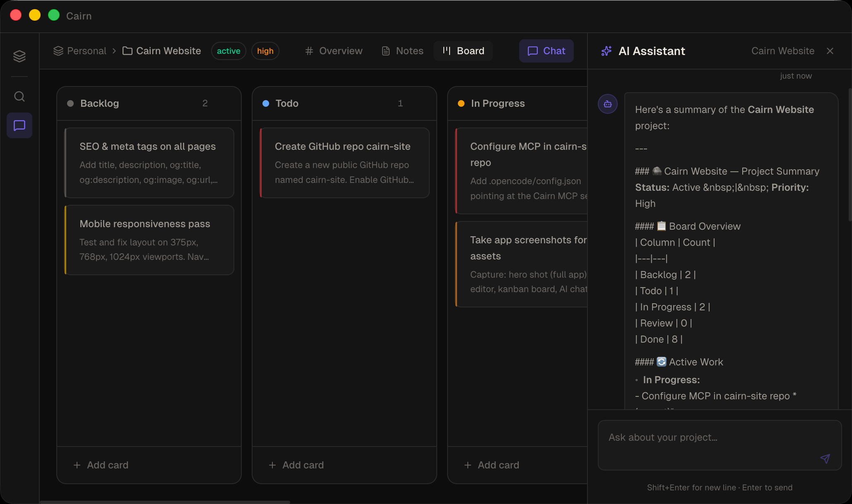This screenshot has width=852, height=504.
Task: Click the chat panel vertical scrollbar
Action: [850, 155]
